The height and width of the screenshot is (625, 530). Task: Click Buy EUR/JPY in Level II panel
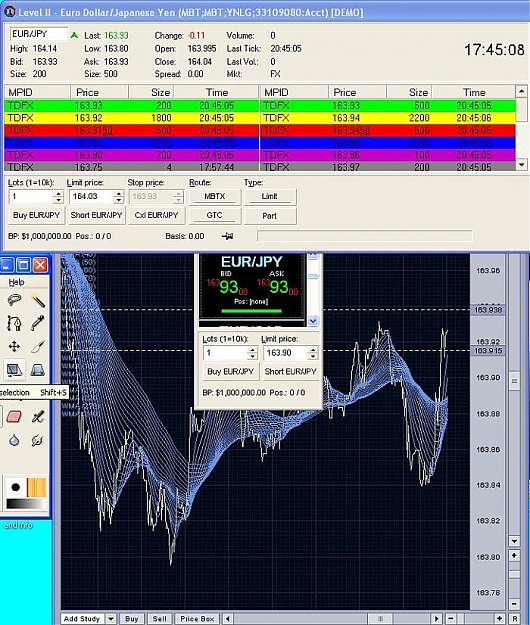coord(36,215)
